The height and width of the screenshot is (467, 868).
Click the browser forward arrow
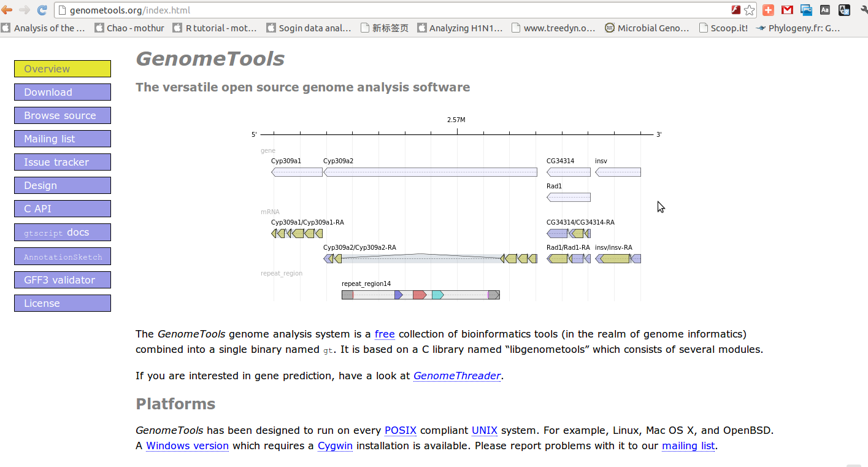[25, 10]
